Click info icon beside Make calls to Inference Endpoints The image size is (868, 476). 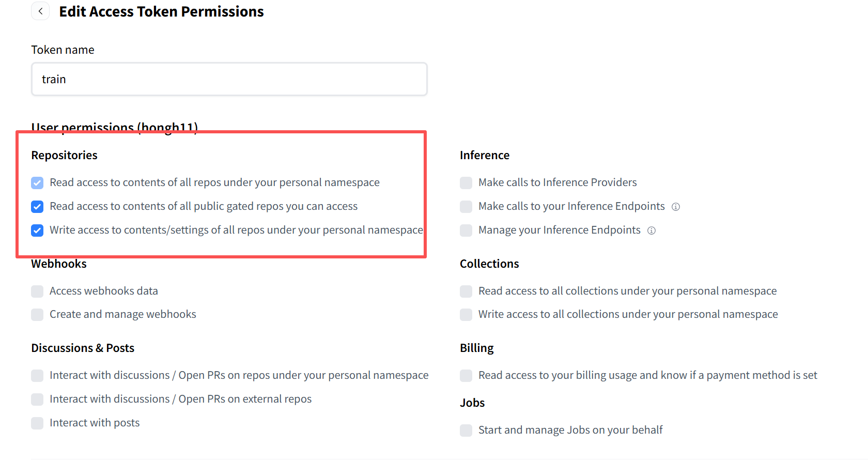(x=675, y=207)
